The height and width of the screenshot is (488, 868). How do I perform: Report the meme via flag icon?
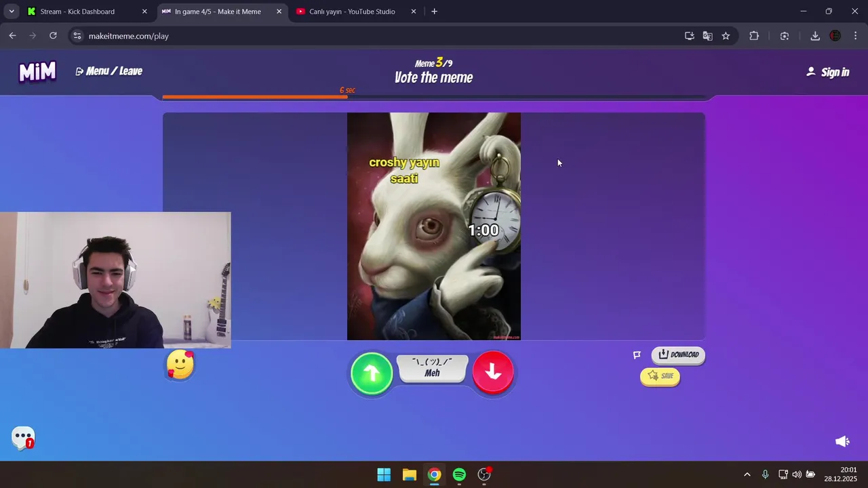coord(637,355)
